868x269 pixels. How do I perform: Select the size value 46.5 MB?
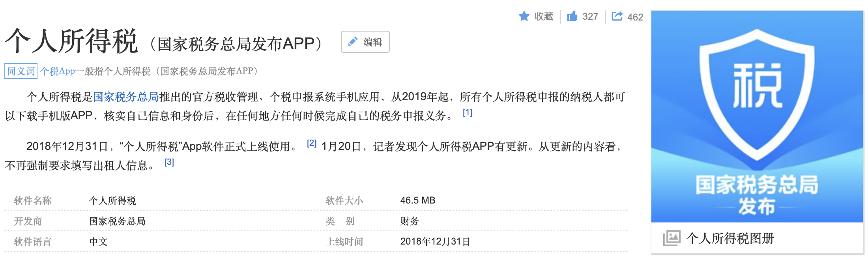click(418, 200)
